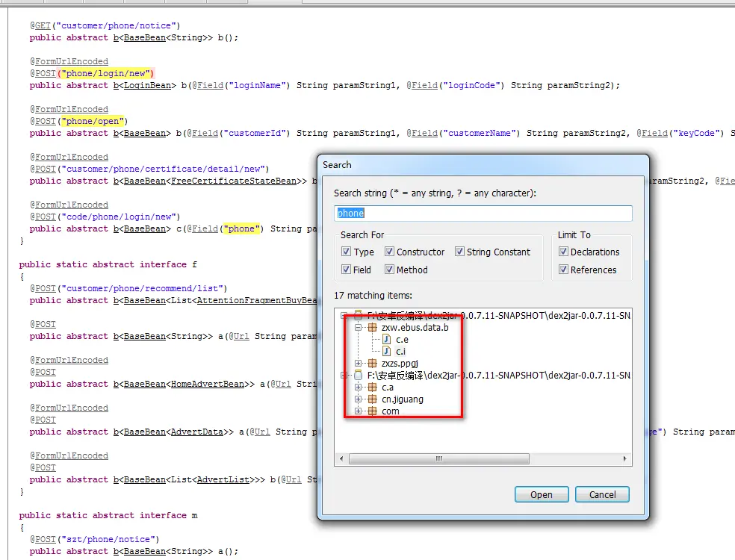Open the Field link before "loginName"
This screenshot has width=735, height=560.
(x=210, y=85)
